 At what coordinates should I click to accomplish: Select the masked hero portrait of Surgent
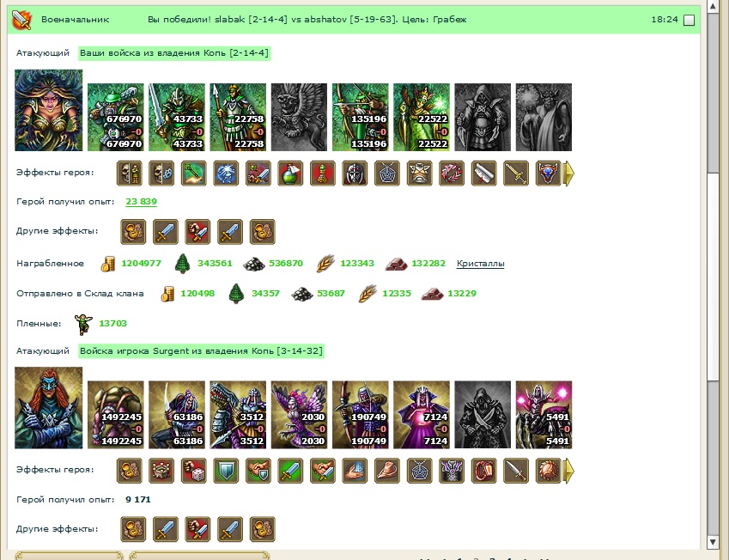pyautogui.click(x=49, y=408)
